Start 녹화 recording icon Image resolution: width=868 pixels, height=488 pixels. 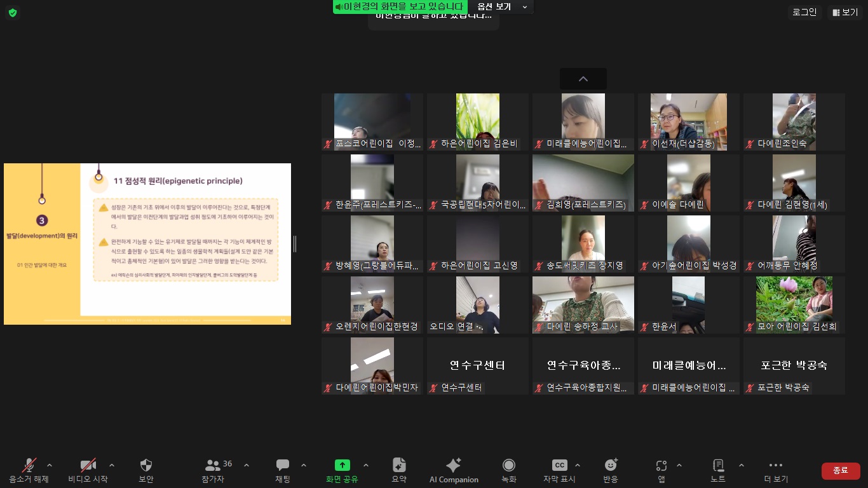[x=509, y=465]
